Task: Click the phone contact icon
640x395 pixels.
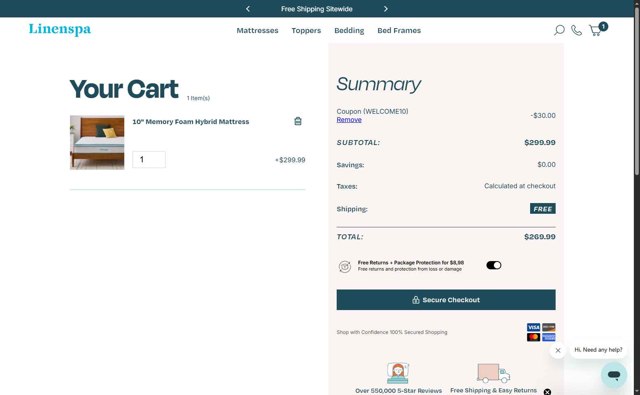Action: (x=576, y=30)
